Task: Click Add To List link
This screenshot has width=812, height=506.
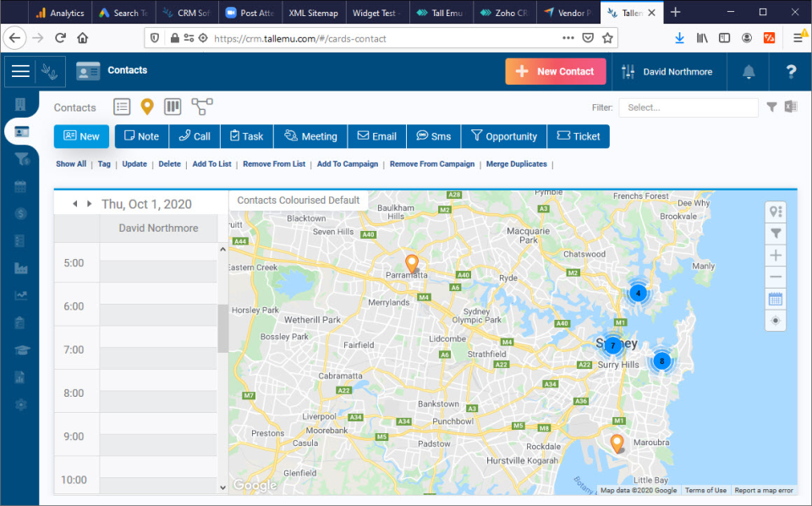Action: point(211,163)
